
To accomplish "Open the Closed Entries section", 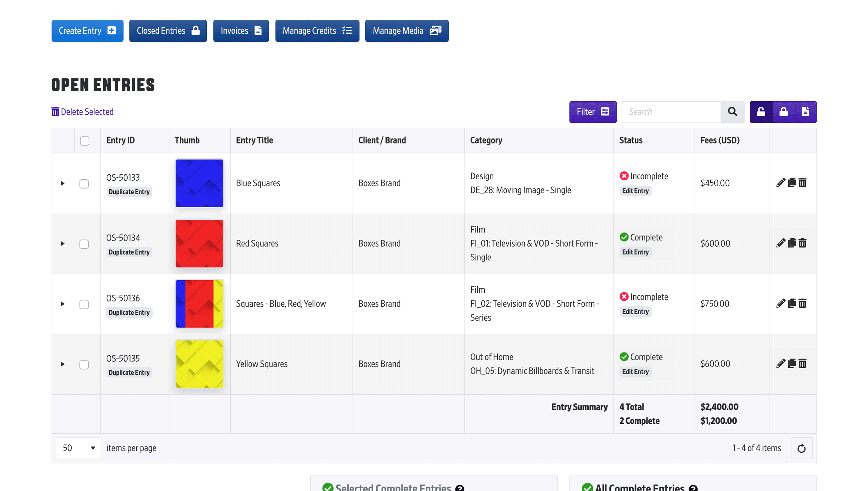I will pos(168,31).
